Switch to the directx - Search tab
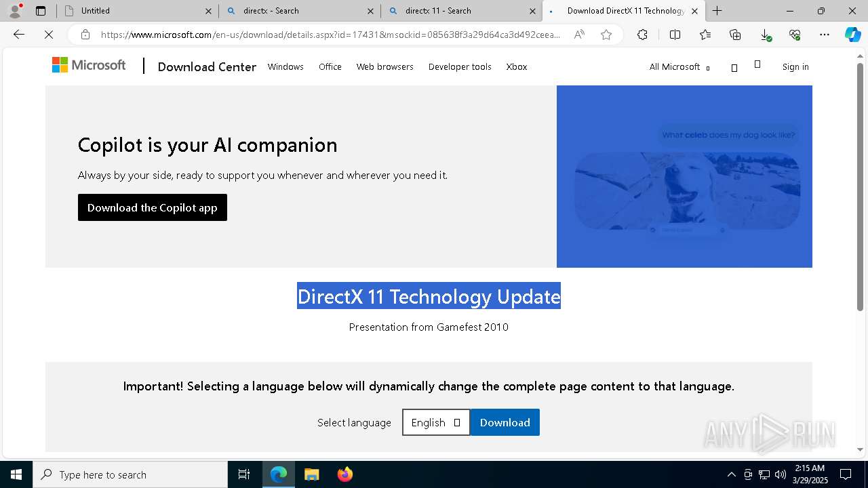 (x=300, y=11)
